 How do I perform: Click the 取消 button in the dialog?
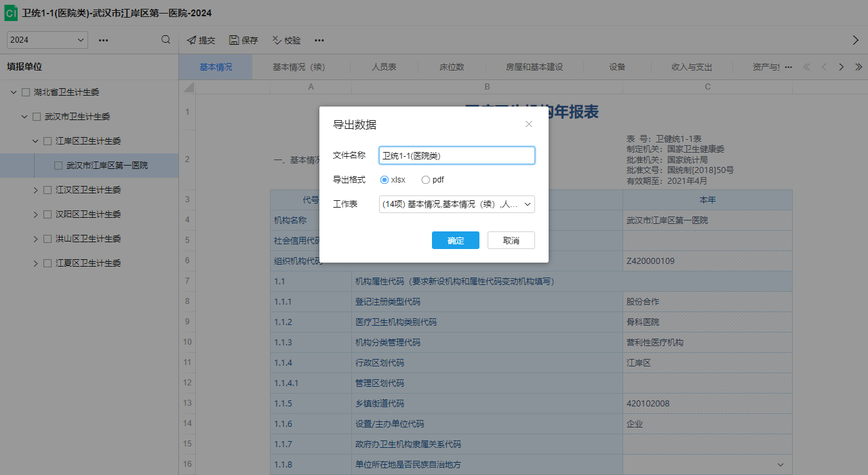[511, 240]
